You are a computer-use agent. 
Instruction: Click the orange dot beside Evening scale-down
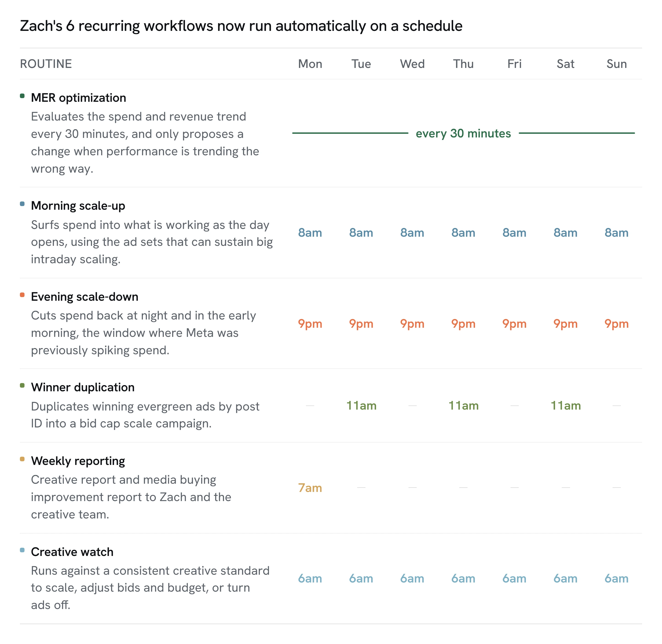(x=22, y=295)
